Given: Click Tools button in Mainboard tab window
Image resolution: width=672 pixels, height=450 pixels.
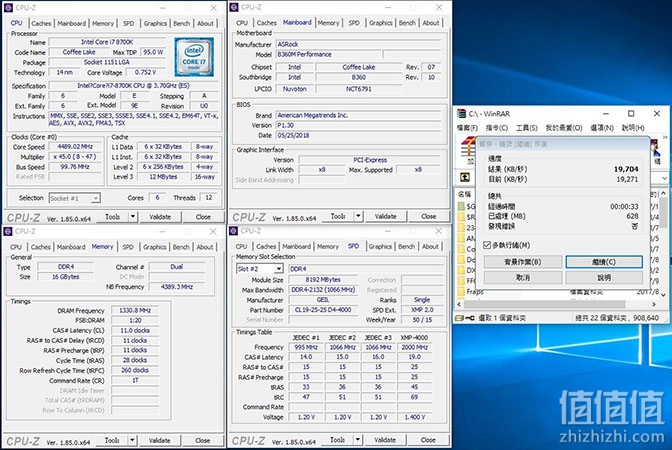Looking at the screenshot, I should point(338,216).
